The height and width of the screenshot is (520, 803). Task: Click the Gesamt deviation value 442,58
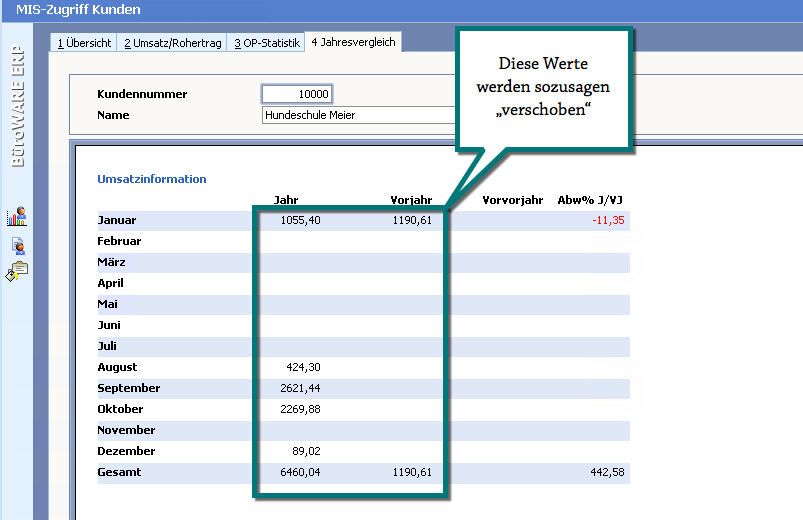pos(604,472)
